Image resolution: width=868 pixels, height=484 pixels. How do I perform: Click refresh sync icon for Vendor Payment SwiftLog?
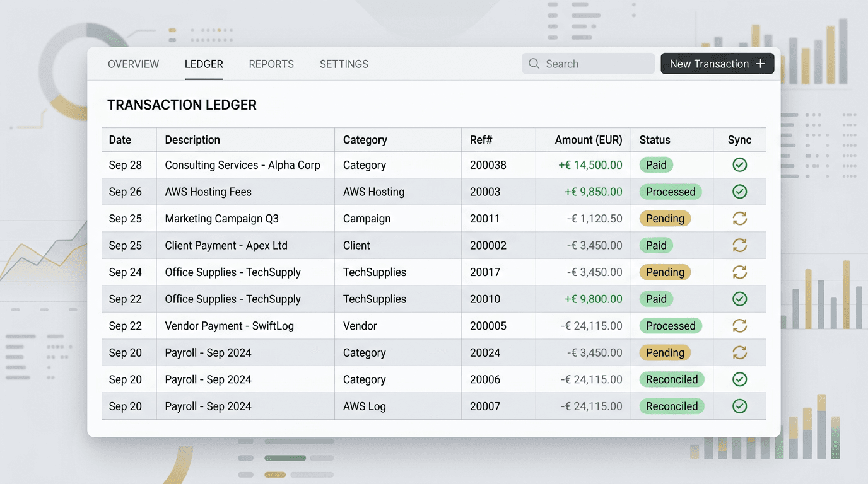(x=739, y=325)
